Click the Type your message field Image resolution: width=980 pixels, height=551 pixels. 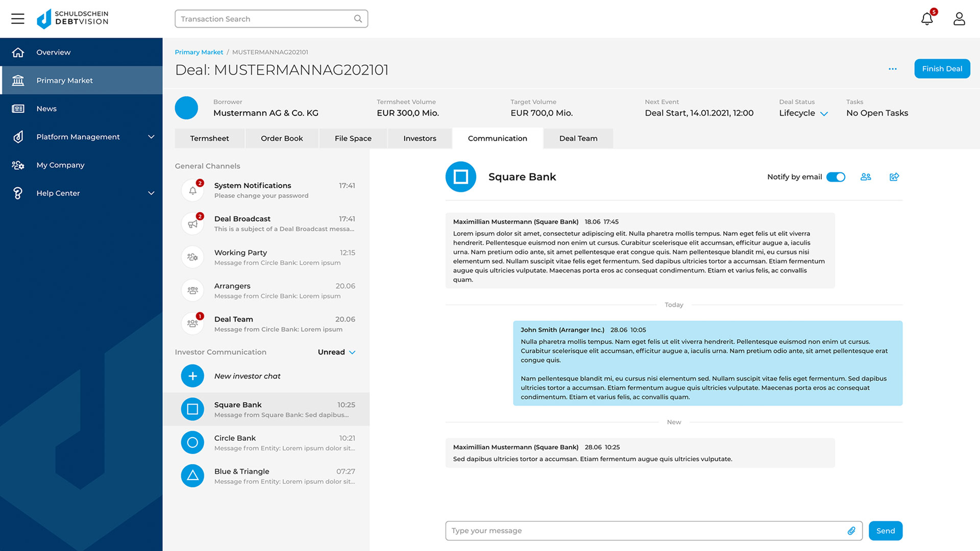(x=643, y=531)
